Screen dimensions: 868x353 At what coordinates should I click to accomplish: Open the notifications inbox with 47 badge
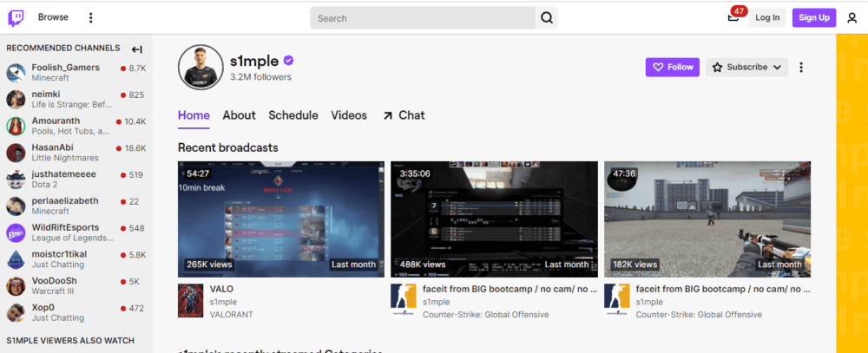pos(733,17)
